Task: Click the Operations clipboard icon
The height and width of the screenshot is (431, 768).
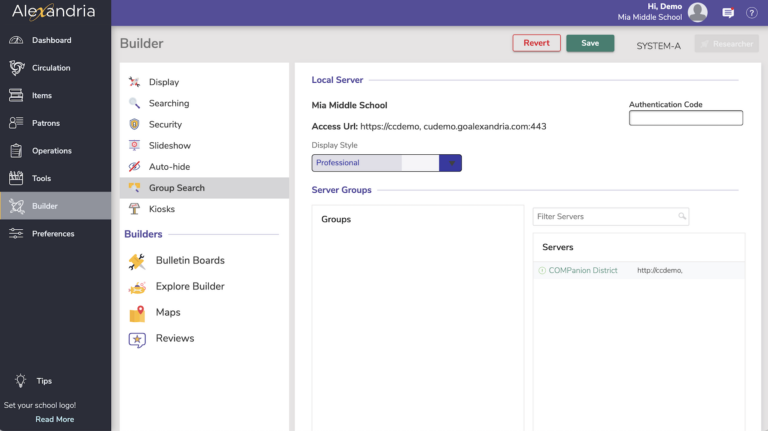Action: point(16,150)
